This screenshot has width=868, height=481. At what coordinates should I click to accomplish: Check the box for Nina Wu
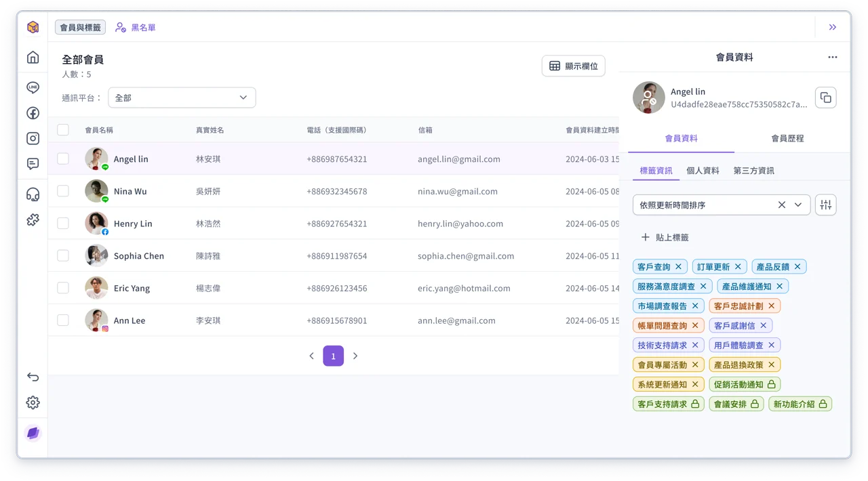coord(63,191)
